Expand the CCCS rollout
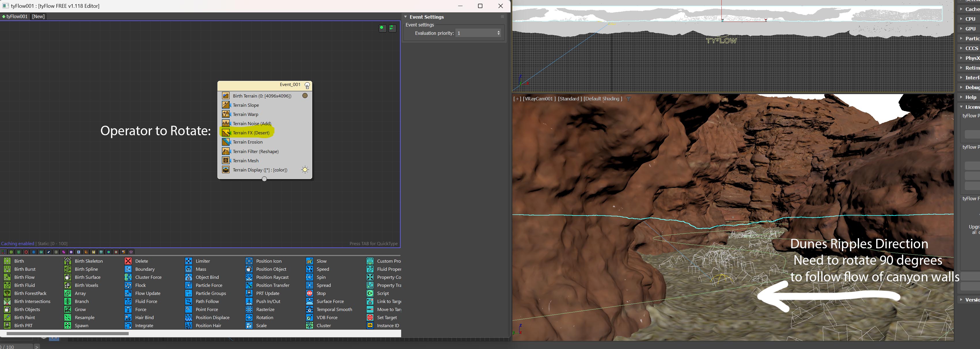The height and width of the screenshot is (349, 980). coord(961,48)
